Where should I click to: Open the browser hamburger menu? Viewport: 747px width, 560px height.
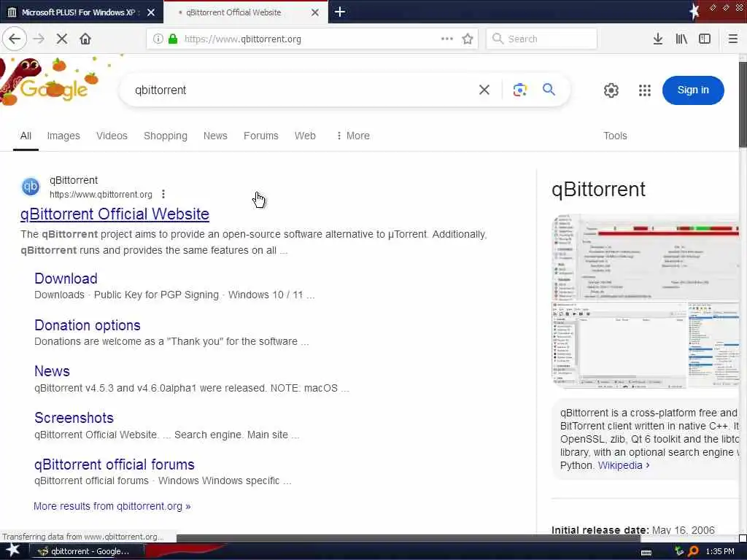(732, 39)
